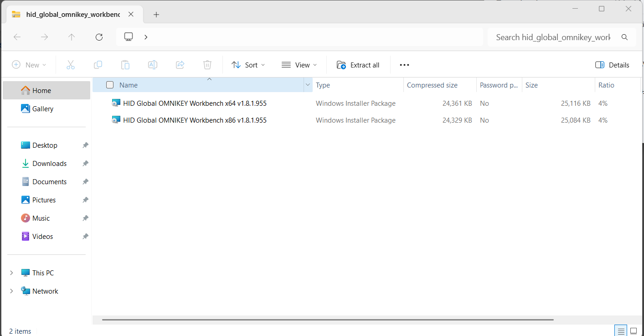The height and width of the screenshot is (336, 644).
Task: Click the Extract all button
Action: 358,65
